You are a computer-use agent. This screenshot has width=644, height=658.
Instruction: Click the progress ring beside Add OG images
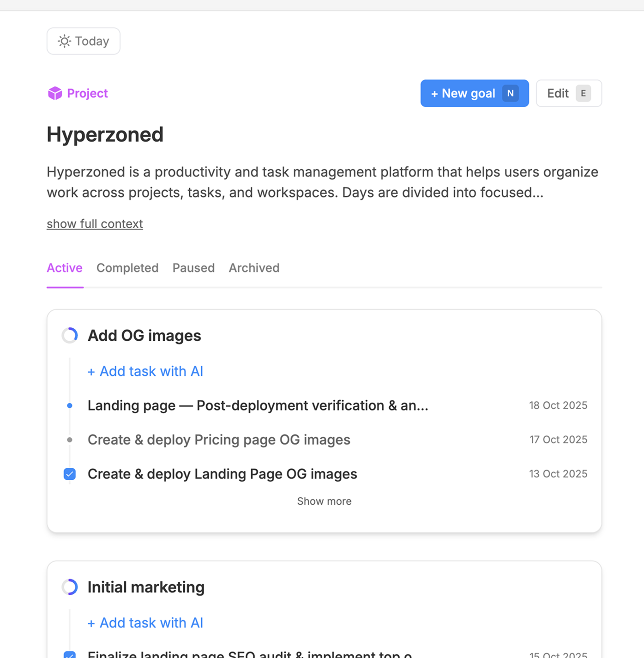[70, 335]
